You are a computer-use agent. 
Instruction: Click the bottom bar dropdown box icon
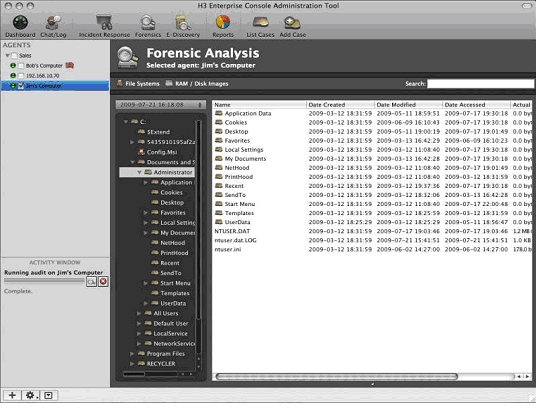click(x=49, y=395)
